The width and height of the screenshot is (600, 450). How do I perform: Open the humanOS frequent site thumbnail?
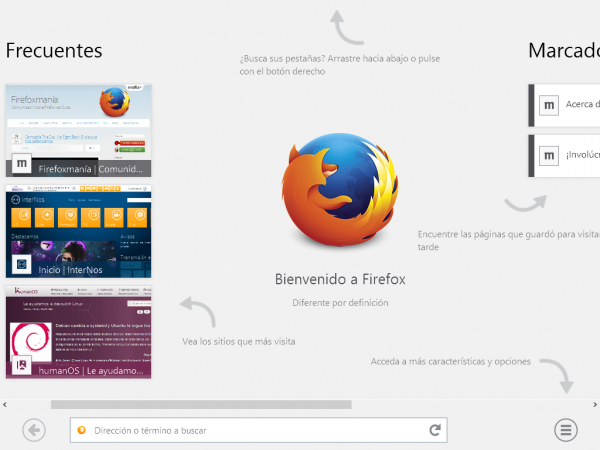click(x=78, y=332)
